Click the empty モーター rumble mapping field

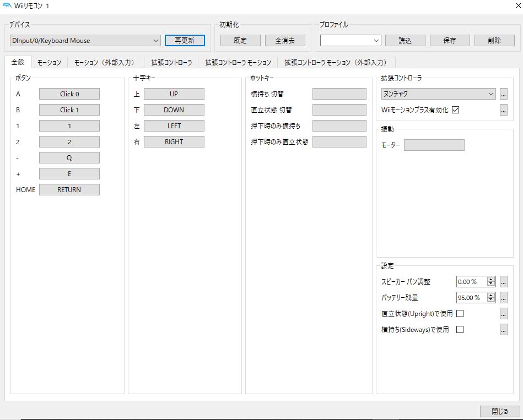pos(434,145)
